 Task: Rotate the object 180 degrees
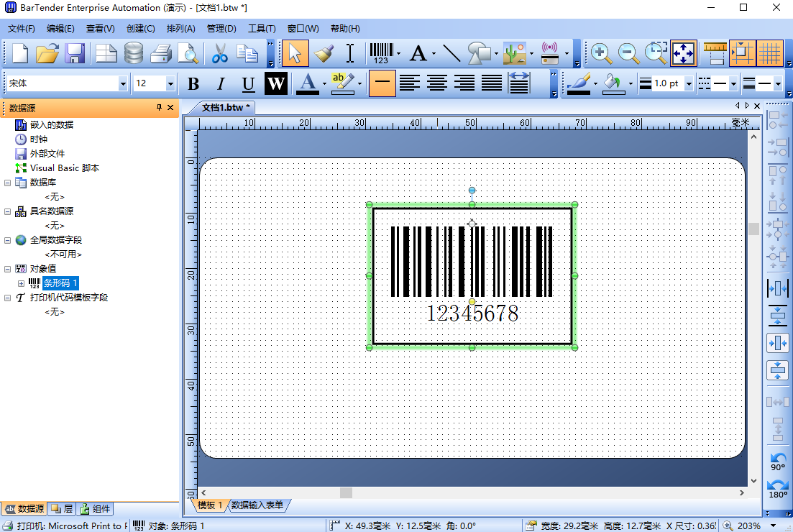point(778,490)
